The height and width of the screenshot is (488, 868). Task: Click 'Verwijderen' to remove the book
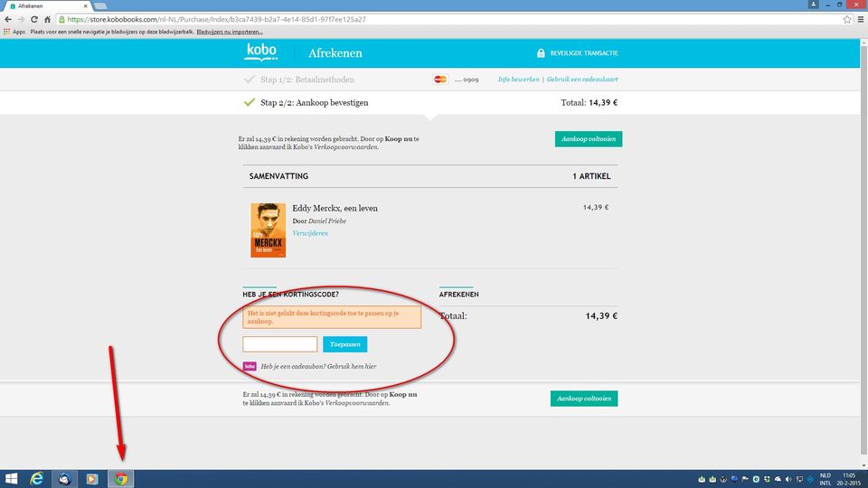pos(310,233)
